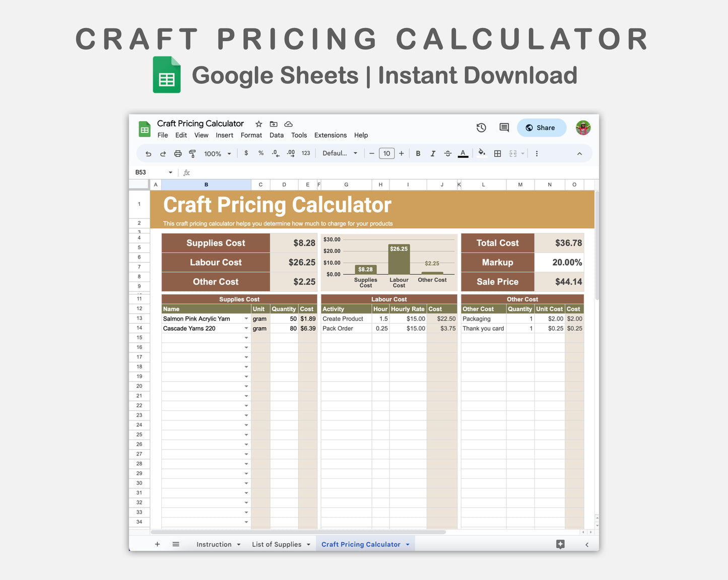The image size is (728, 580).
Task: Toggle bold formatting
Action: (418, 153)
